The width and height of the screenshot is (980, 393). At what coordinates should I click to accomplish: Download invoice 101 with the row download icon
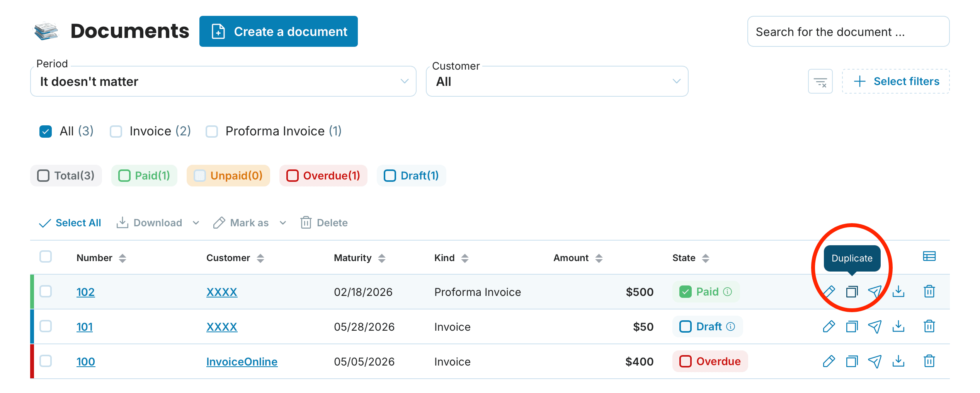(898, 326)
